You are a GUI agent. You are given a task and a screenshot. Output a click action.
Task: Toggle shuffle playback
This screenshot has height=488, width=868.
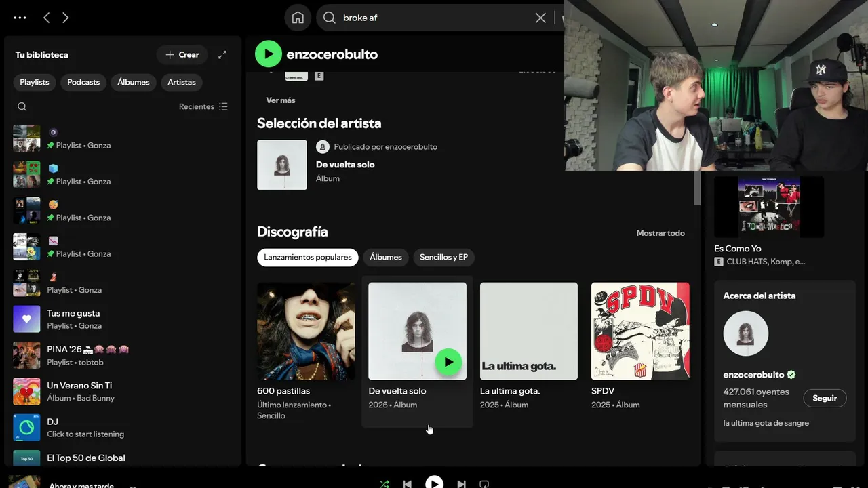tap(384, 484)
